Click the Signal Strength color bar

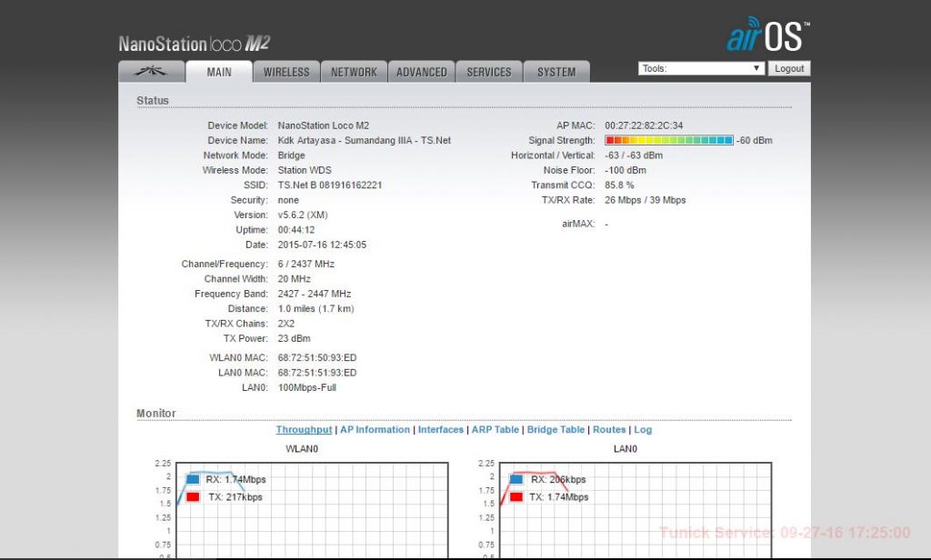click(669, 140)
